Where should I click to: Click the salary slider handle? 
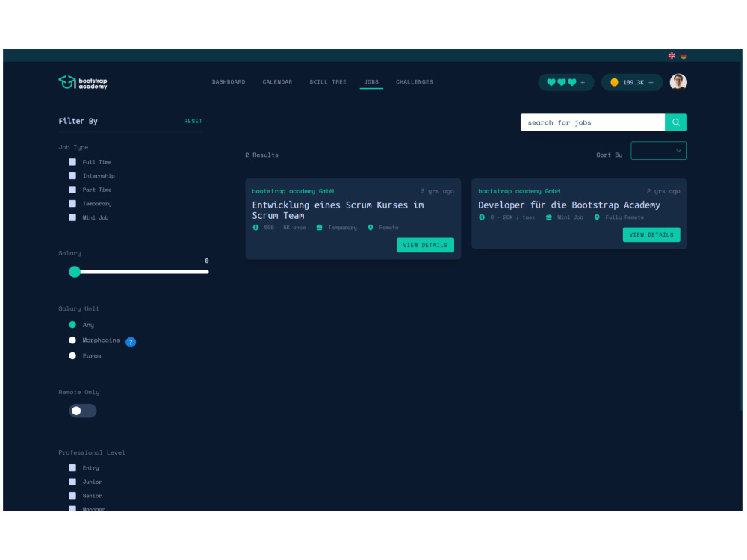pos(74,272)
